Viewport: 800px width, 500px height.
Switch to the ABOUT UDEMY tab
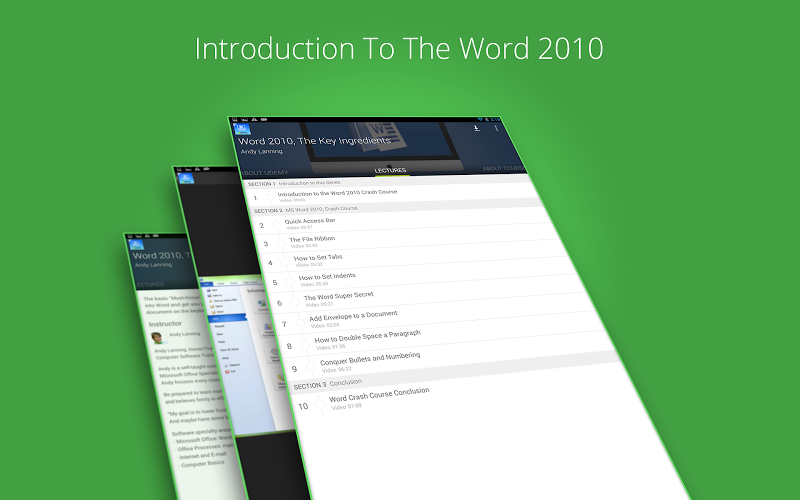(x=264, y=172)
